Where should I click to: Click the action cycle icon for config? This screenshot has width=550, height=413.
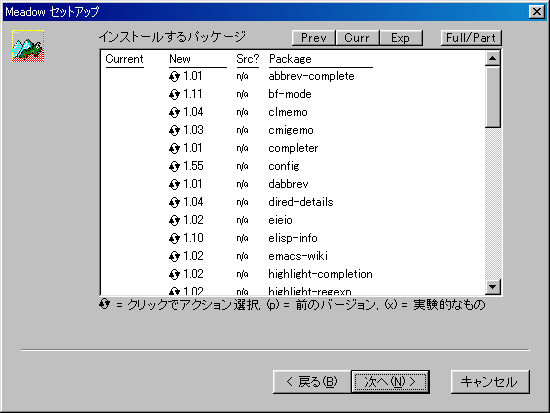click(174, 166)
